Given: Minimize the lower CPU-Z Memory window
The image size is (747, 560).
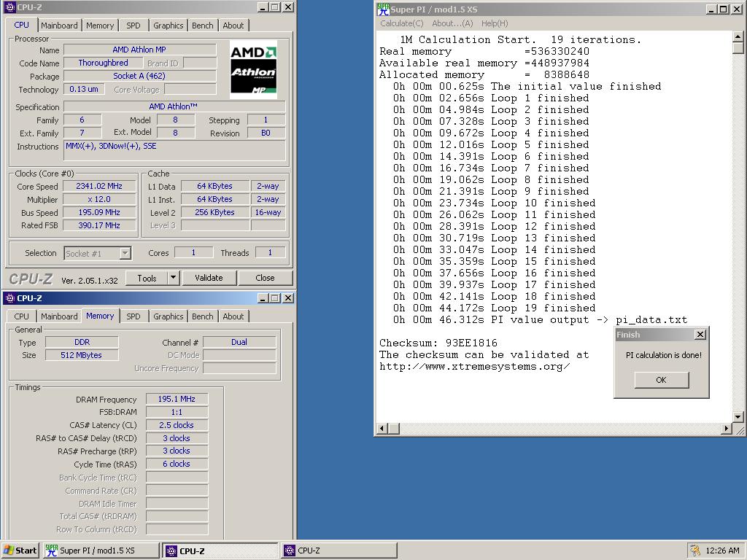Looking at the screenshot, I should tap(263, 298).
